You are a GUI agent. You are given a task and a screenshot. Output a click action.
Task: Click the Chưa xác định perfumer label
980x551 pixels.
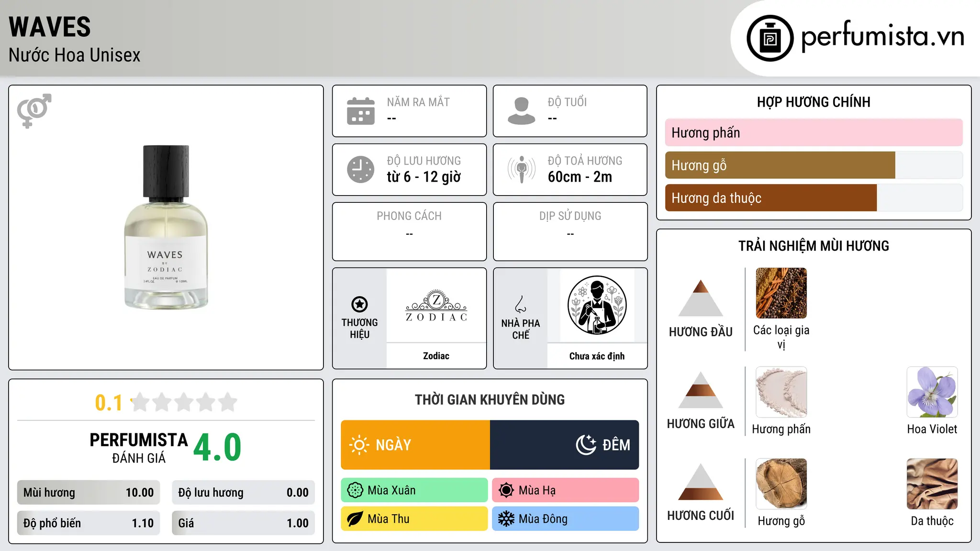click(x=597, y=356)
